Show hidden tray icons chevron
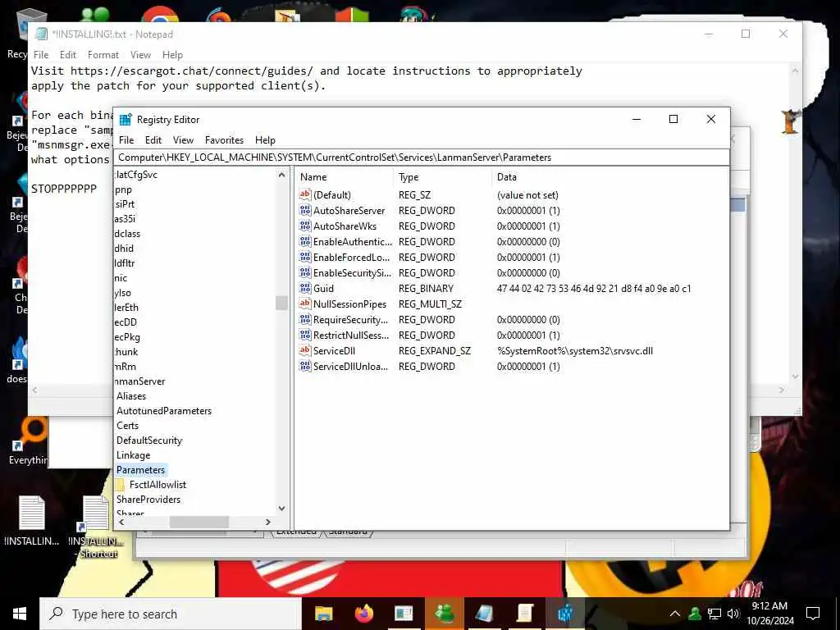The width and height of the screenshot is (840, 630). 675,614
